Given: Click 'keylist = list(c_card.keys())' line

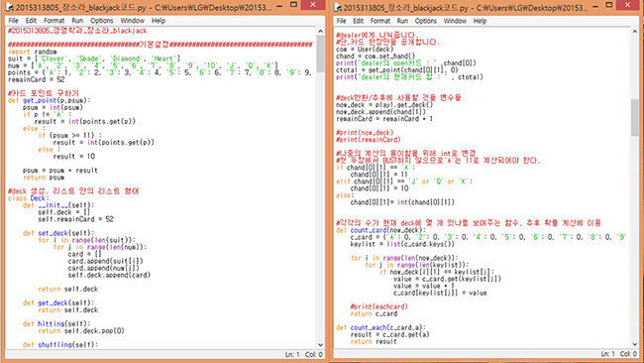Looking at the screenshot, I should coord(402,244).
